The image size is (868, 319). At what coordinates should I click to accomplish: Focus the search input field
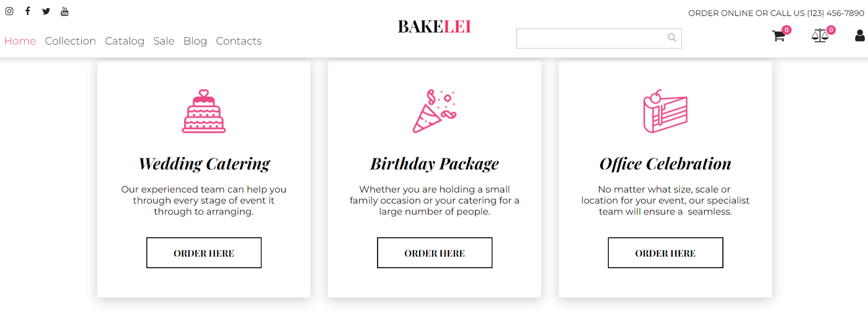click(x=590, y=38)
